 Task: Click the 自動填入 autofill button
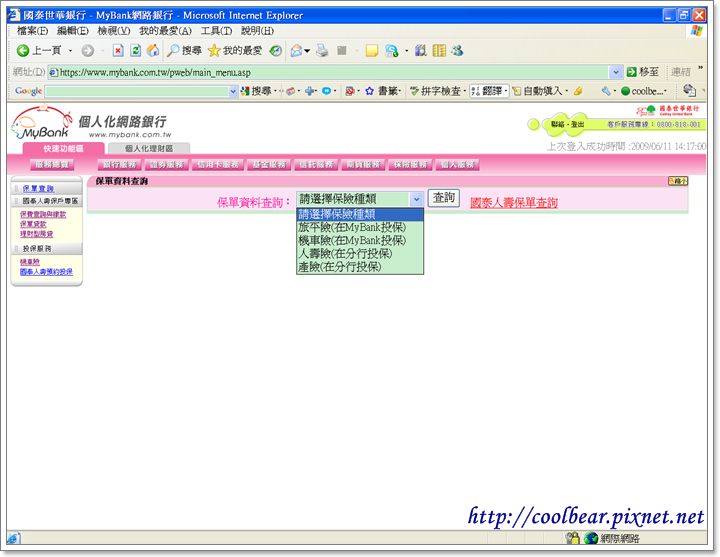click(x=537, y=91)
